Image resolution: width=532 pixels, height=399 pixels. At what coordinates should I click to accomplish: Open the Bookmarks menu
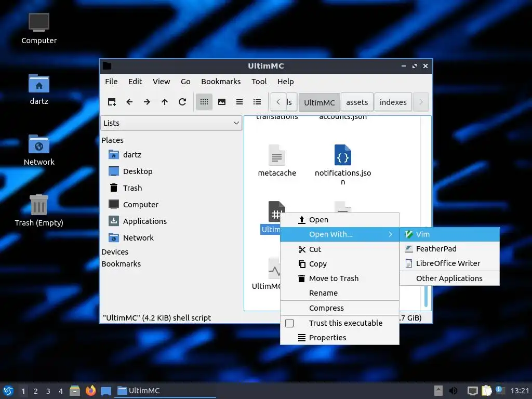221,82
